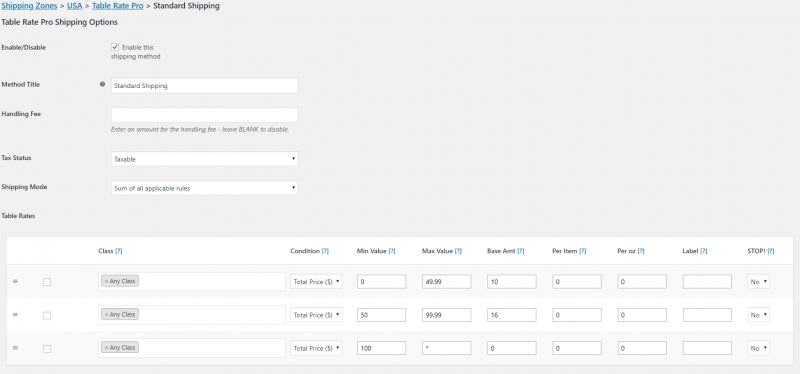Grab drag handle of the 99.99 max row

15,315
